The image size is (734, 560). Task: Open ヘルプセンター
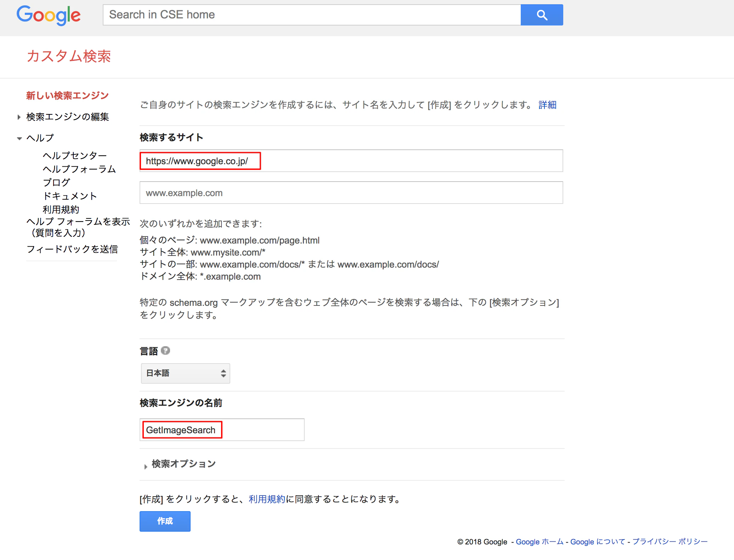coord(74,155)
